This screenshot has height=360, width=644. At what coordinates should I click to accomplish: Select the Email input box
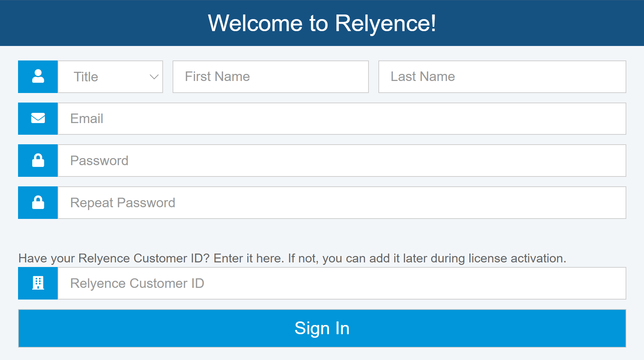(342, 119)
